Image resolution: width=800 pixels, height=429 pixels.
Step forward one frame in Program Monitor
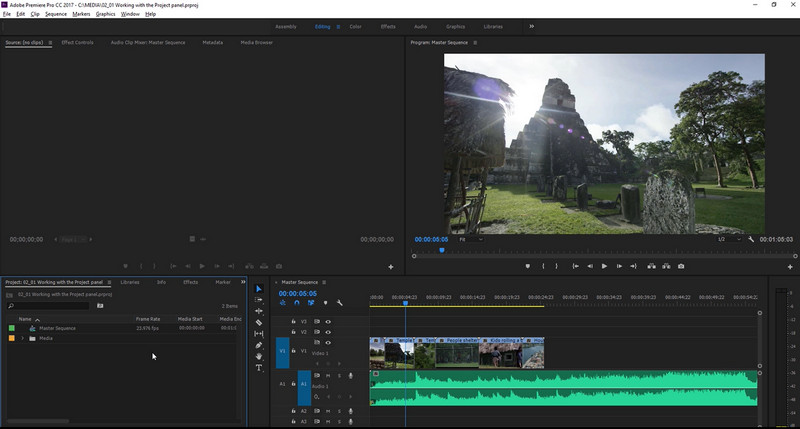click(x=619, y=266)
